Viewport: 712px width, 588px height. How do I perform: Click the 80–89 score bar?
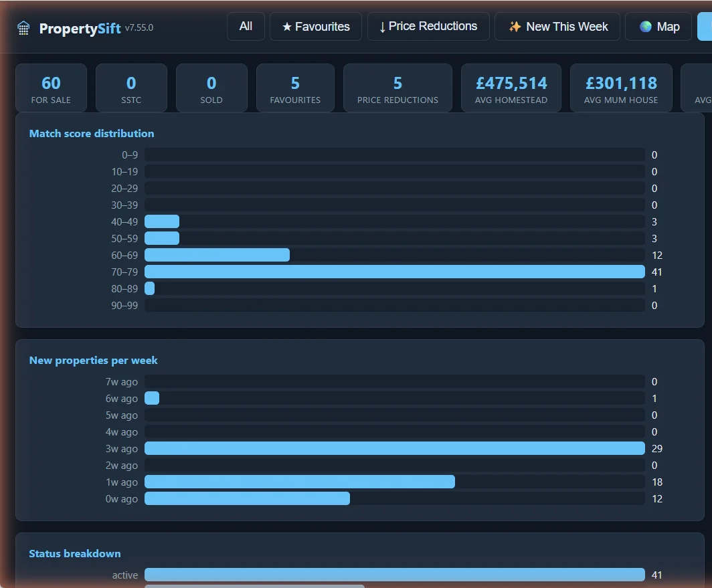pos(150,289)
